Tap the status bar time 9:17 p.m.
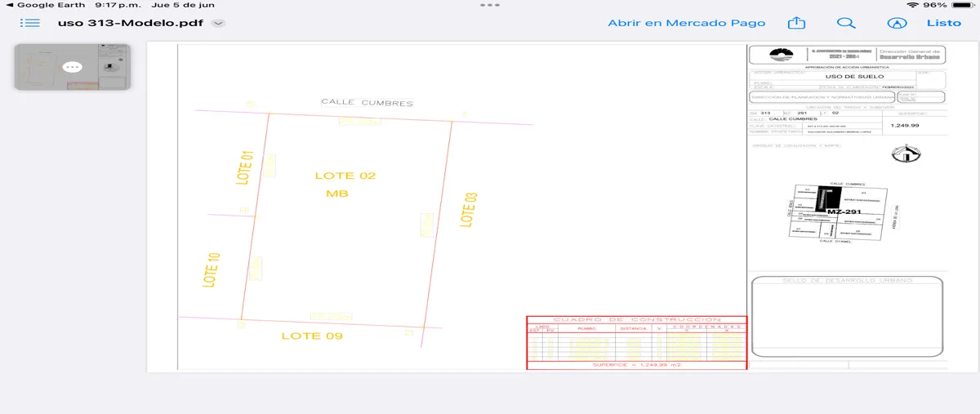This screenshot has height=414, width=980. pos(118,5)
